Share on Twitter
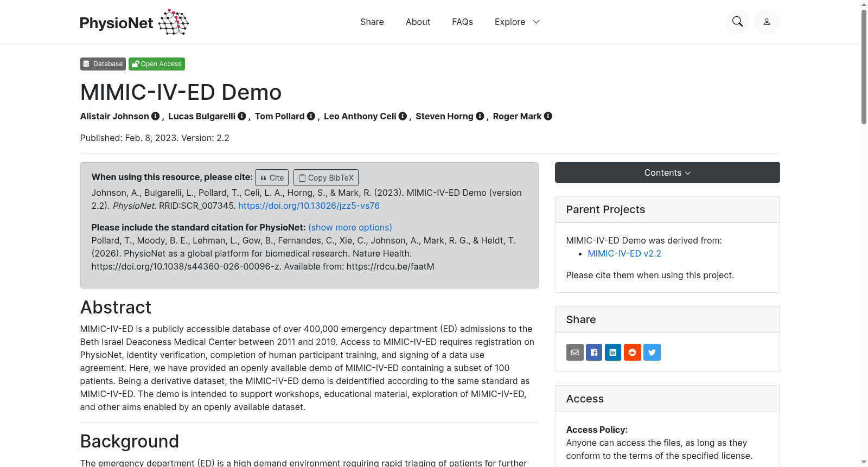The height and width of the screenshot is (467, 868). (652, 353)
